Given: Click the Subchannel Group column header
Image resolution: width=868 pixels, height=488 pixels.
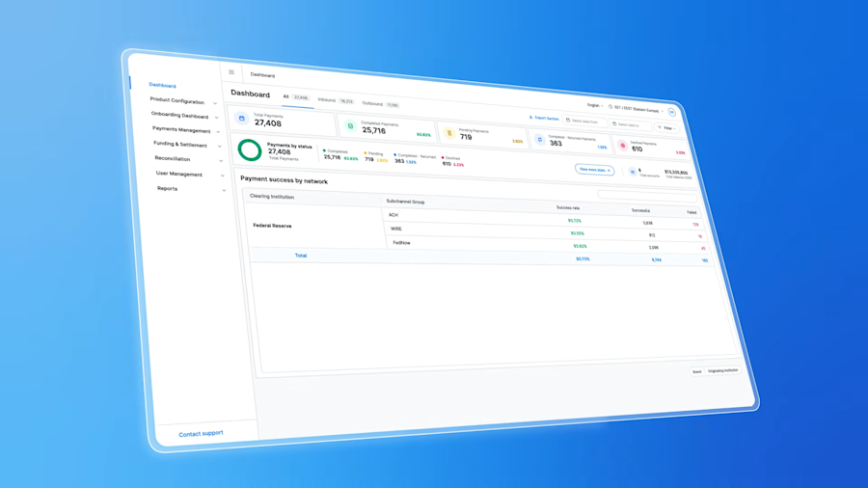Looking at the screenshot, I should (406, 202).
